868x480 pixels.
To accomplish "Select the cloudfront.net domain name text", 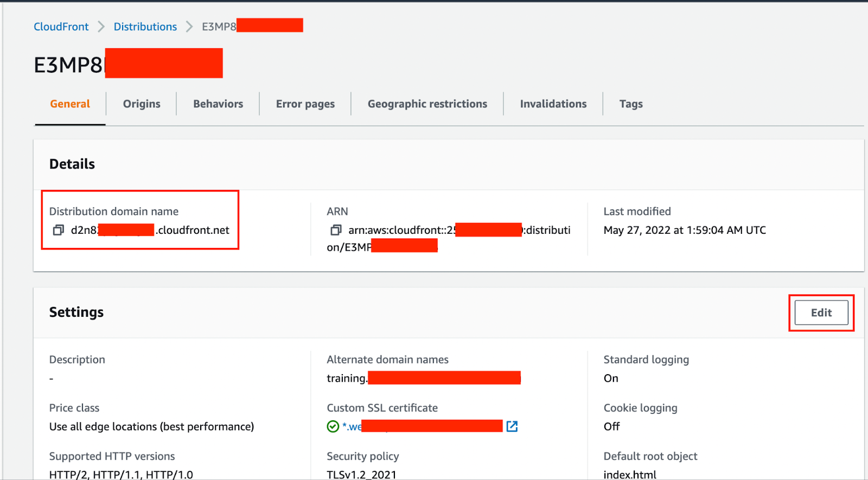I will (x=150, y=230).
